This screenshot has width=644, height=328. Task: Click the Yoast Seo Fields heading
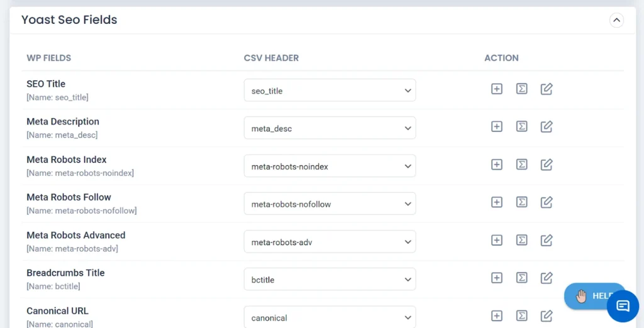(69, 19)
